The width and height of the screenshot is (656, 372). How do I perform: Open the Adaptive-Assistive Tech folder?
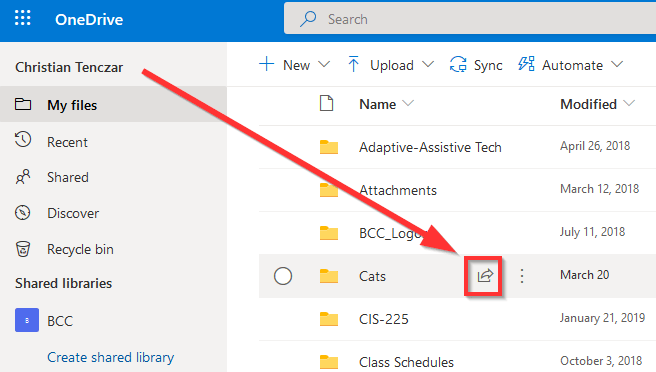(430, 147)
